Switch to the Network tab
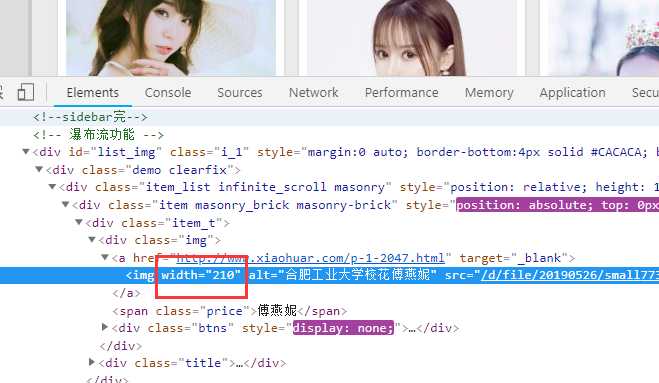Image resolution: width=659 pixels, height=383 pixels. tap(314, 92)
